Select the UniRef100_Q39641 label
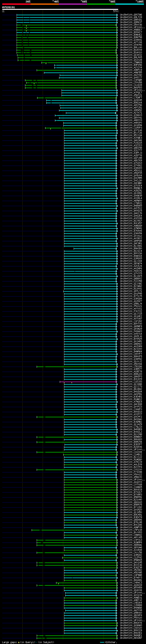 (x=131, y=40)
